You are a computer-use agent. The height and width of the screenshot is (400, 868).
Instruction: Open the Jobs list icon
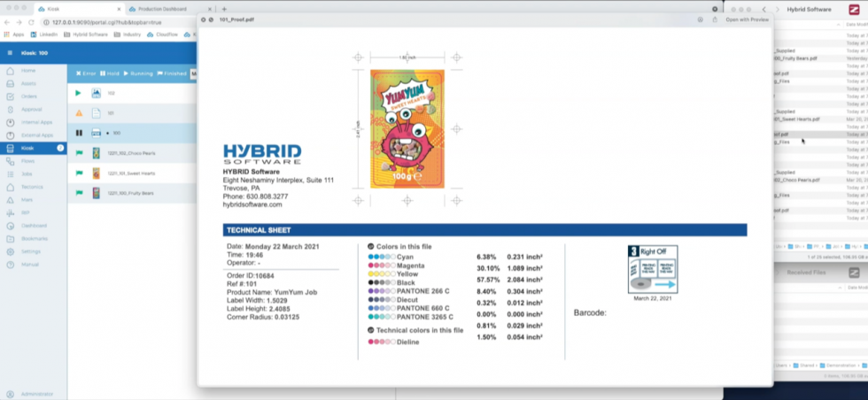coord(10,173)
